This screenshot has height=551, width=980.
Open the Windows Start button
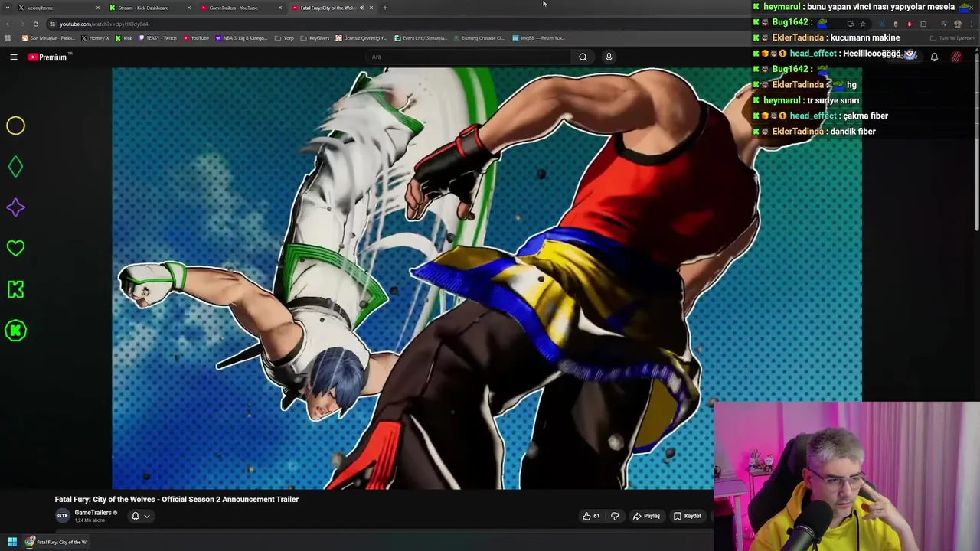tap(12, 542)
